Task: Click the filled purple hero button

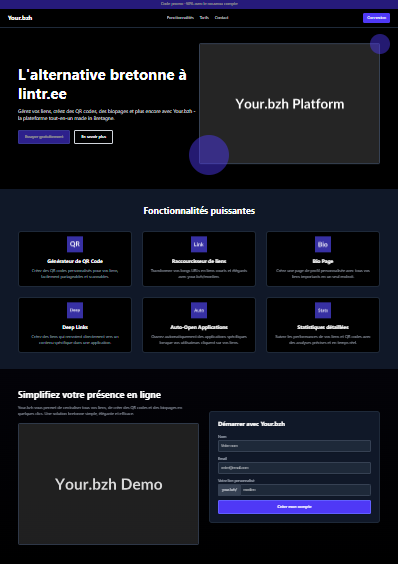Action: point(44,137)
